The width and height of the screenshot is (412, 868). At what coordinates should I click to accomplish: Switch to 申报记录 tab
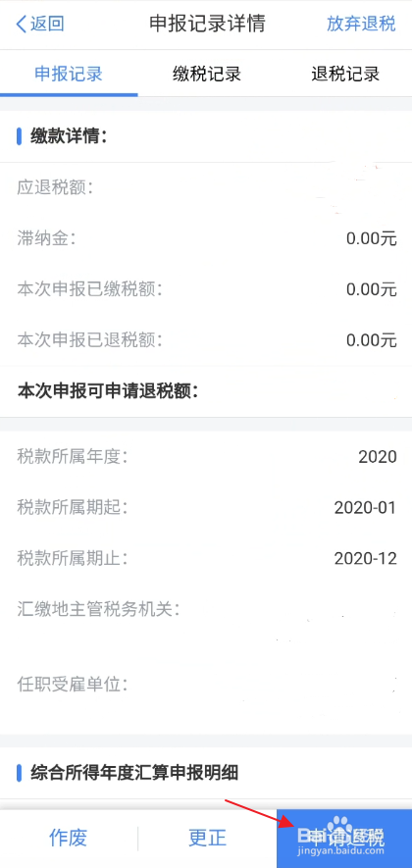(x=69, y=74)
